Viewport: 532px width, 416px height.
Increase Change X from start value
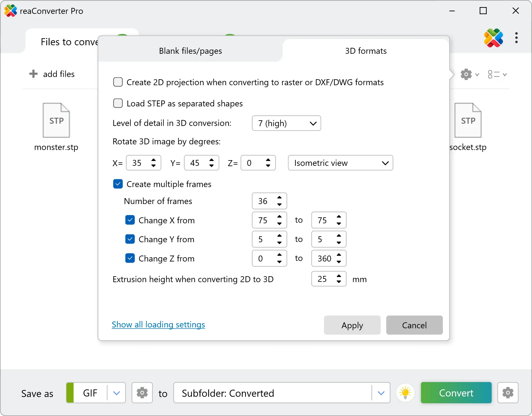click(x=279, y=216)
